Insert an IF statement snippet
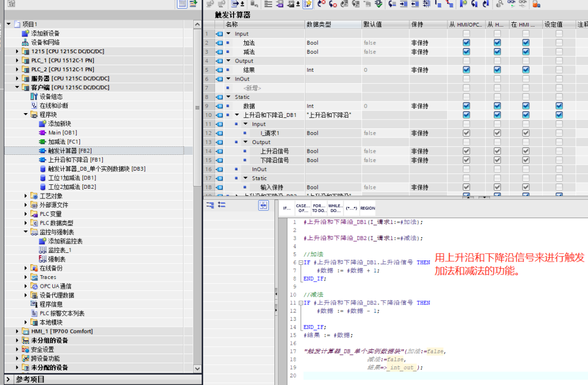The width and height of the screenshot is (588, 385). click(287, 208)
